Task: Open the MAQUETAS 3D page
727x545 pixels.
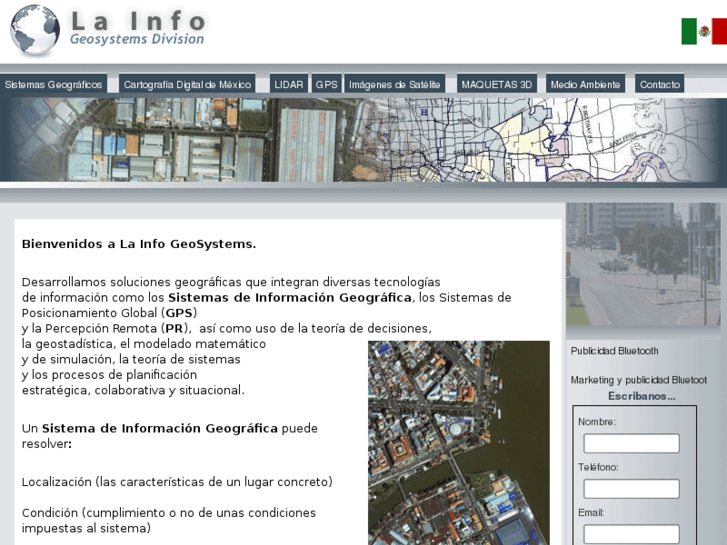Action: click(496, 85)
